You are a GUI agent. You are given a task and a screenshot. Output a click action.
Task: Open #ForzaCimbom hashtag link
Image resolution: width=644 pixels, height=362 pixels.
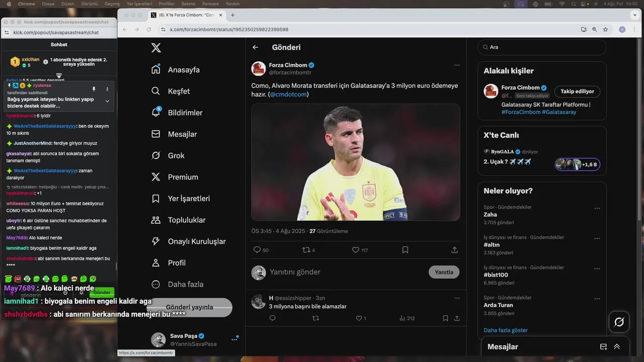click(x=521, y=112)
